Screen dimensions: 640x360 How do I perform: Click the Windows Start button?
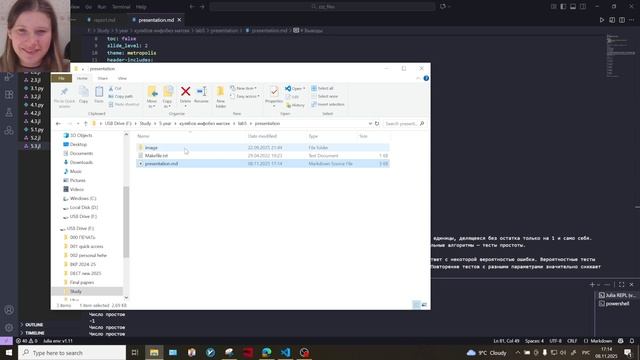pos(9,352)
